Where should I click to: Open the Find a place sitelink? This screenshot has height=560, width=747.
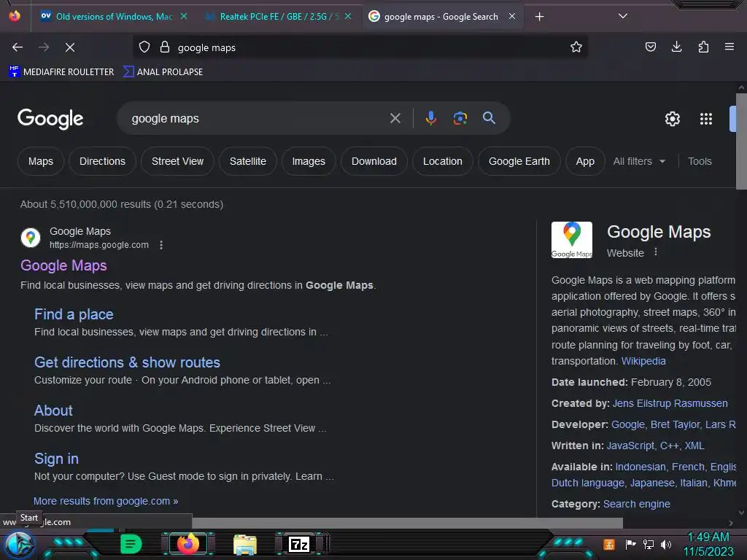[74, 314]
